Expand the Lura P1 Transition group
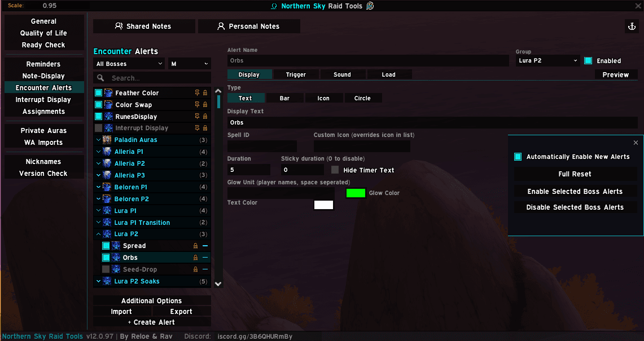Screen dimensions: 644x341 point(99,223)
